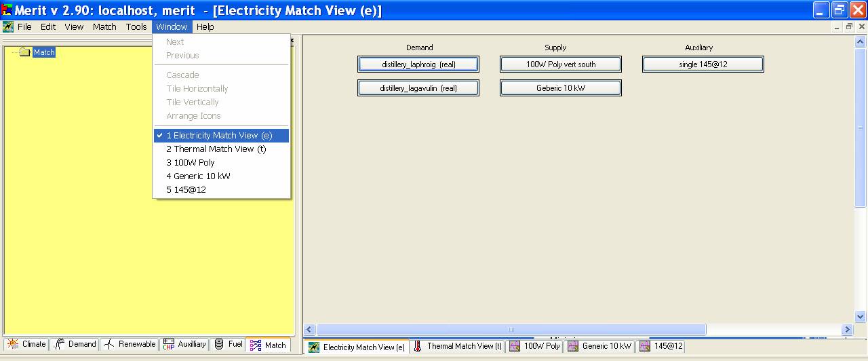Toggle the distillery_laphroig (real) demand button
The image size is (868, 361).
(418, 64)
